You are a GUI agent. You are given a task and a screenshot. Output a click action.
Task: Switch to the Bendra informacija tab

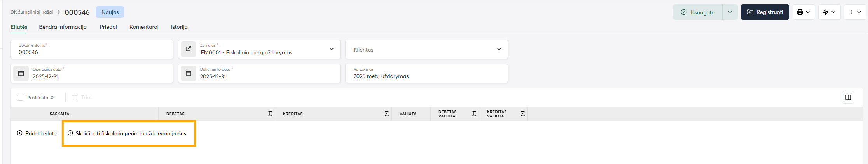63,27
